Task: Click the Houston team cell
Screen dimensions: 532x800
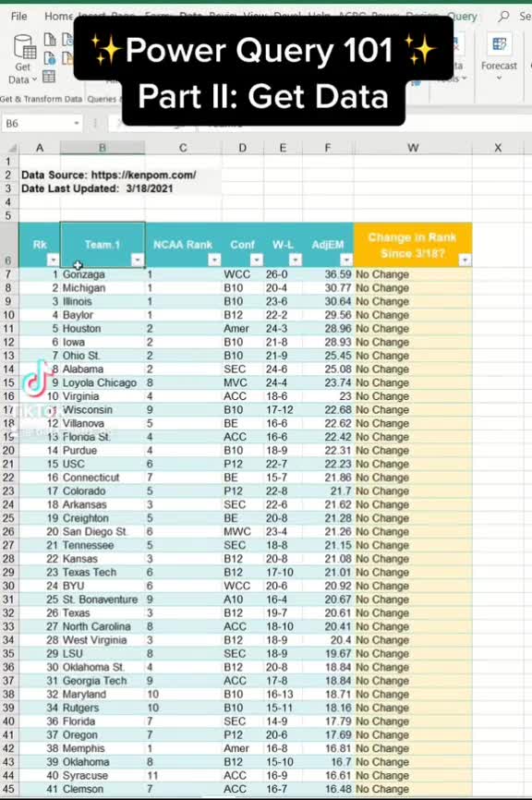Action: (103, 329)
